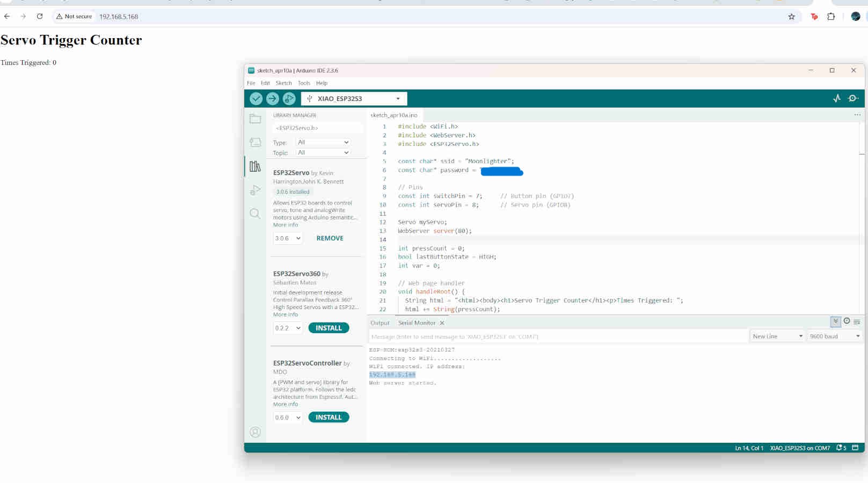Install the ESP32ServoController library
The image size is (868, 483).
(329, 418)
